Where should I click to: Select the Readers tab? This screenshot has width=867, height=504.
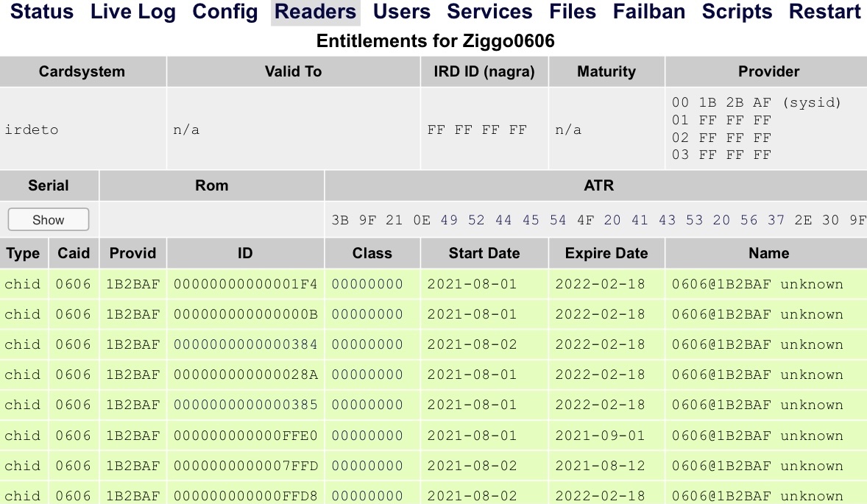point(315,12)
